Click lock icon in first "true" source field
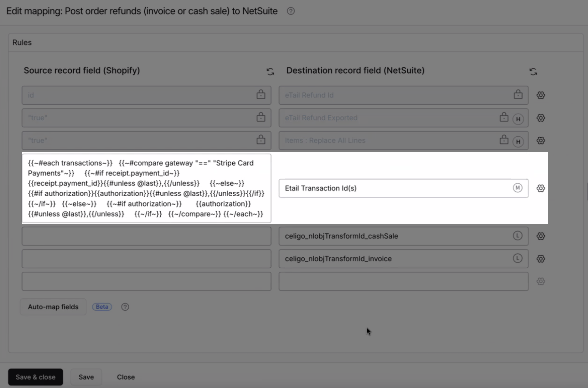 click(x=261, y=117)
